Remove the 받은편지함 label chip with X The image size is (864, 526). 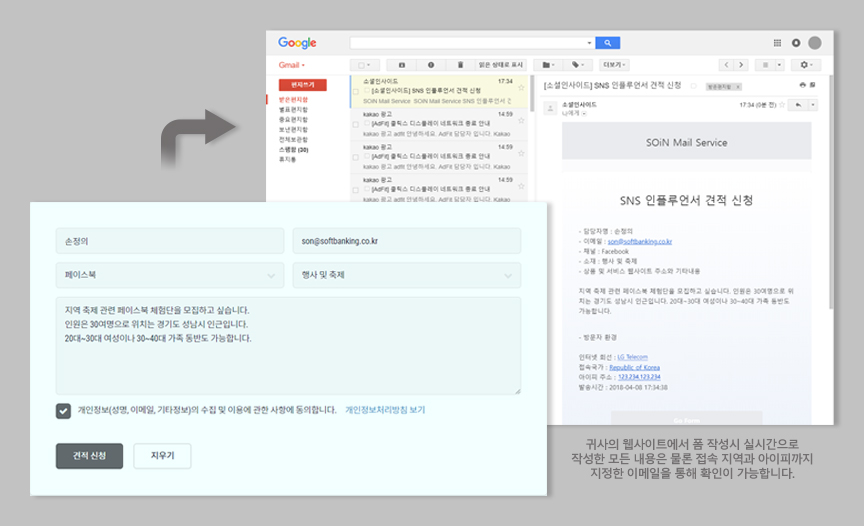[x=738, y=86]
